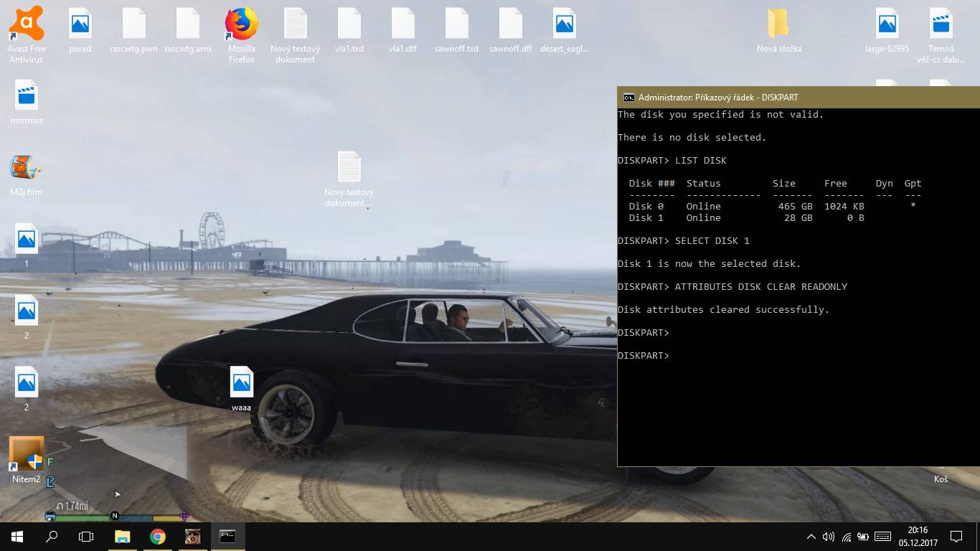Click the "LIST DISK" command line
This screenshot has height=551, width=980.
click(x=672, y=161)
